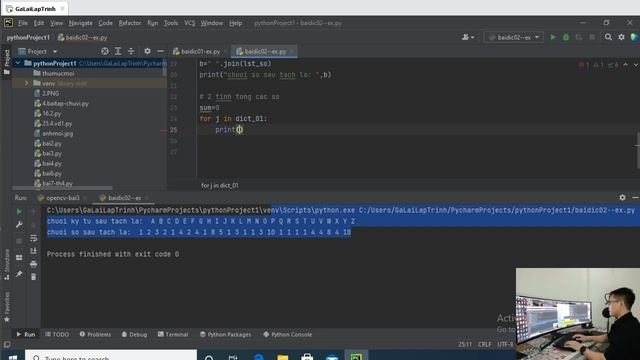The height and width of the screenshot is (360, 640).
Task: Click scroll to end icon in Run panel
Action: tap(33, 251)
